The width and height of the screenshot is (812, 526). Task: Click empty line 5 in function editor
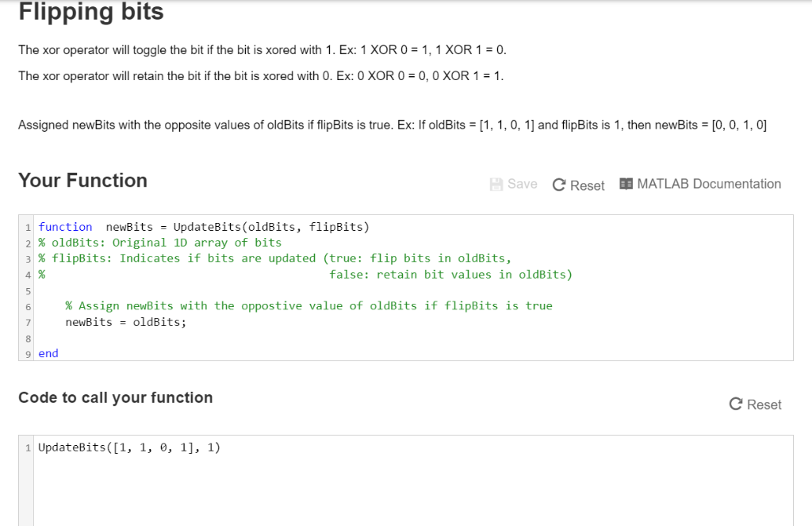tap(413, 290)
